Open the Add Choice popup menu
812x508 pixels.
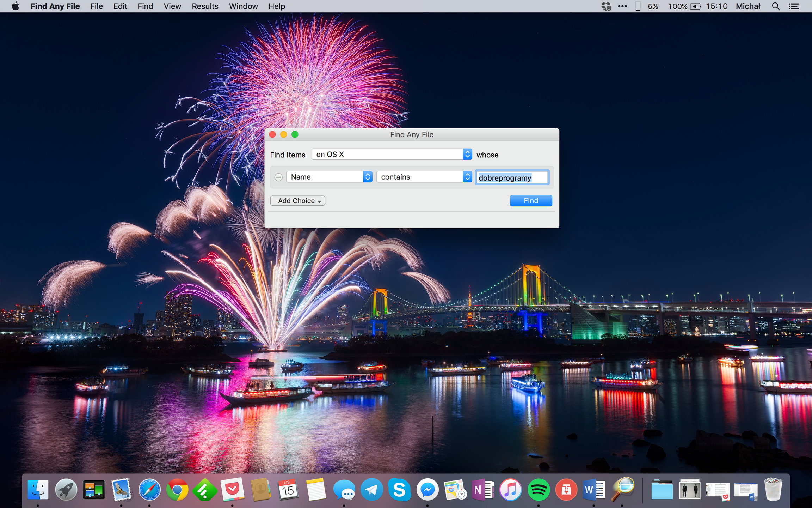pos(297,201)
